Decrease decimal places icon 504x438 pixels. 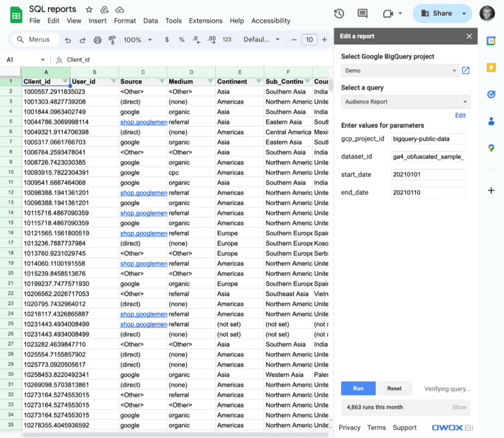coord(196,39)
